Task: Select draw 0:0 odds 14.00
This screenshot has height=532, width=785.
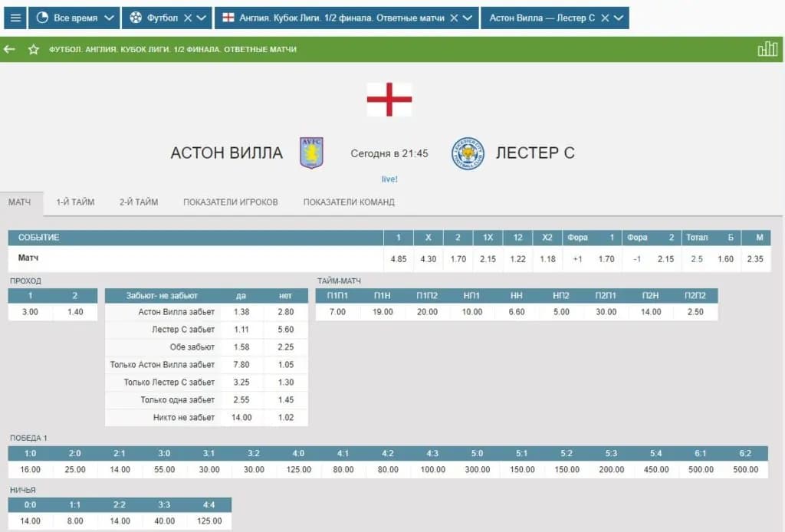Action: tap(30, 521)
